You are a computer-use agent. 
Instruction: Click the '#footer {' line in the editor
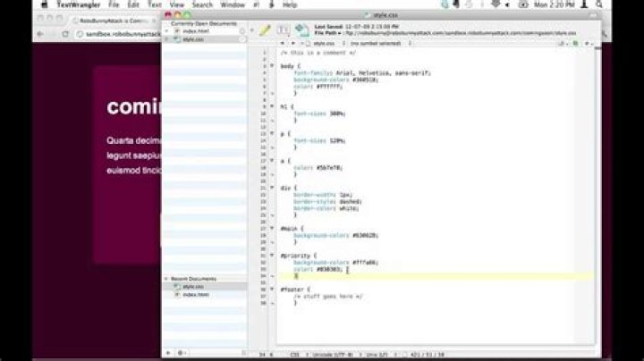pyautogui.click(x=295, y=290)
